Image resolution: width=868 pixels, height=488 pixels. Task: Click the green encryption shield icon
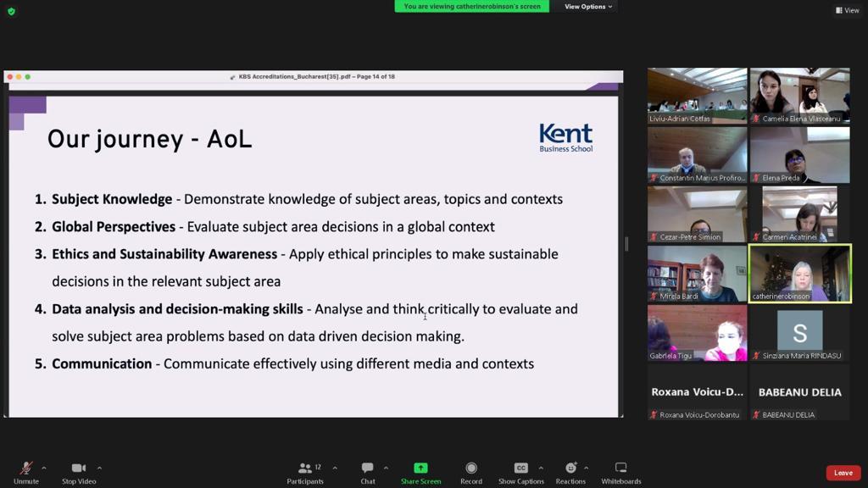pos(11,11)
